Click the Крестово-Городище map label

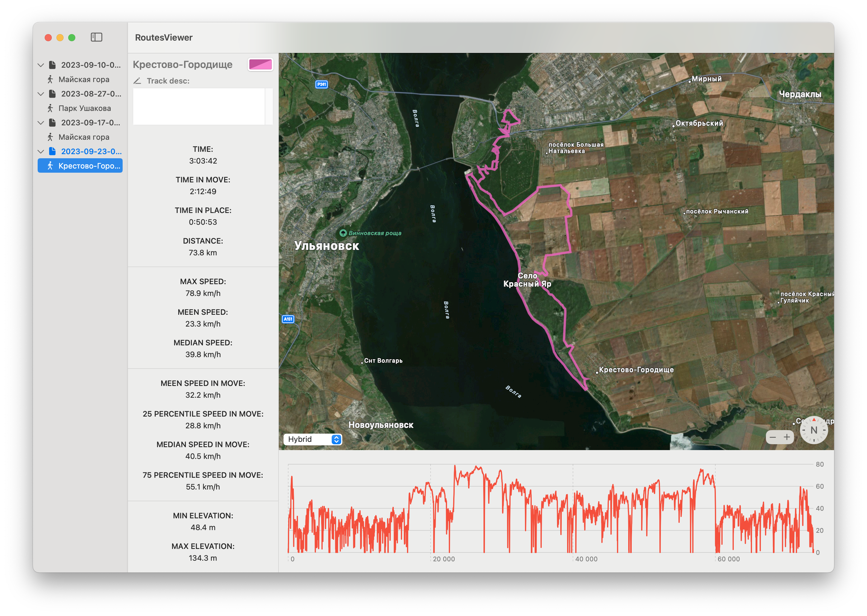coord(636,369)
